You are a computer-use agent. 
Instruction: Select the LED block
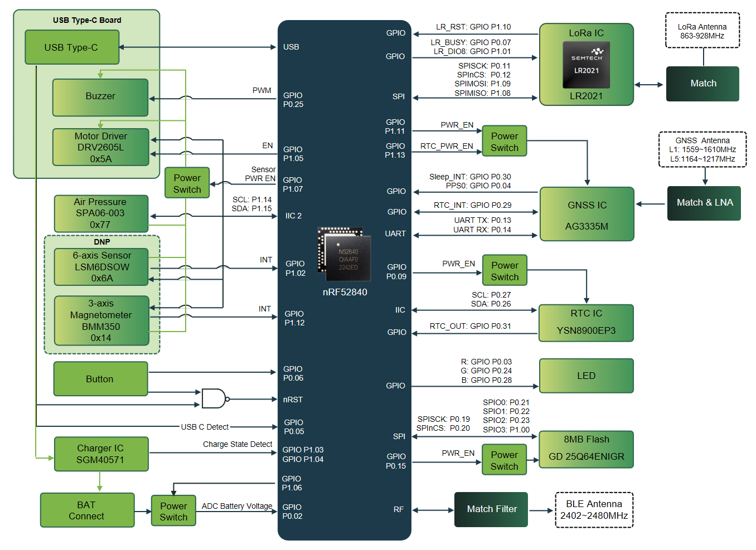(x=587, y=376)
